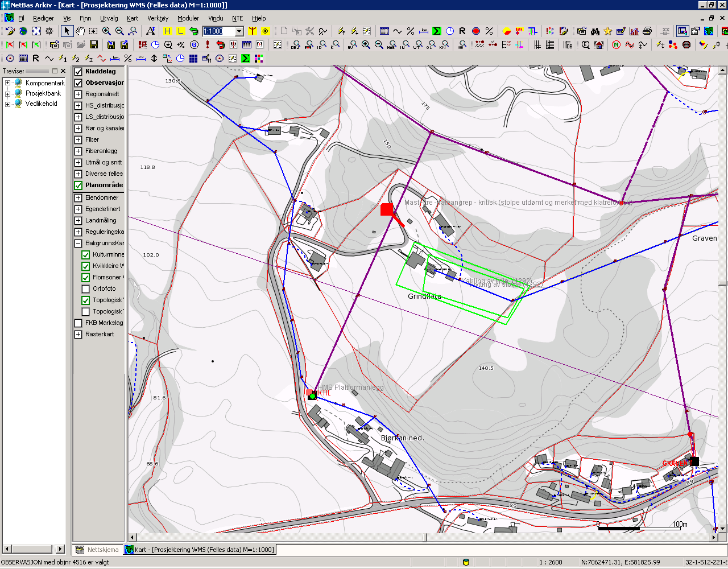Click the printer icon

(x=647, y=31)
